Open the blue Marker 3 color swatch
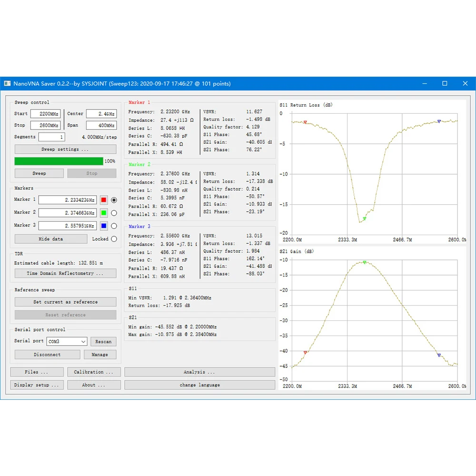The image size is (476, 476). click(x=104, y=226)
